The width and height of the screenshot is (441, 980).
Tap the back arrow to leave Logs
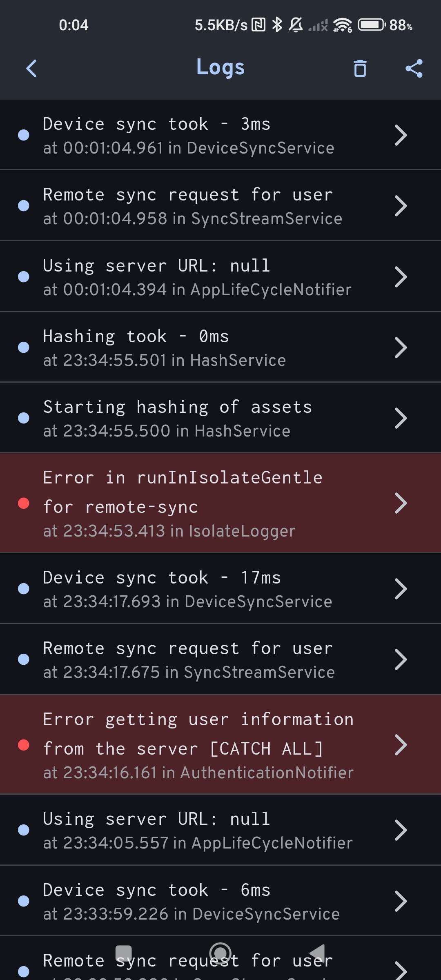[x=31, y=68]
